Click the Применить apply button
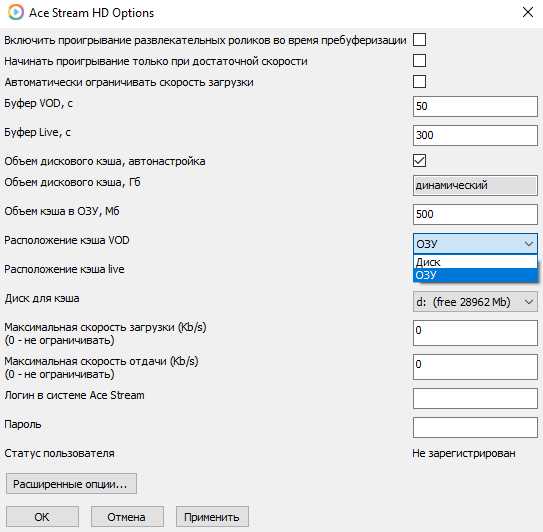 click(212, 517)
